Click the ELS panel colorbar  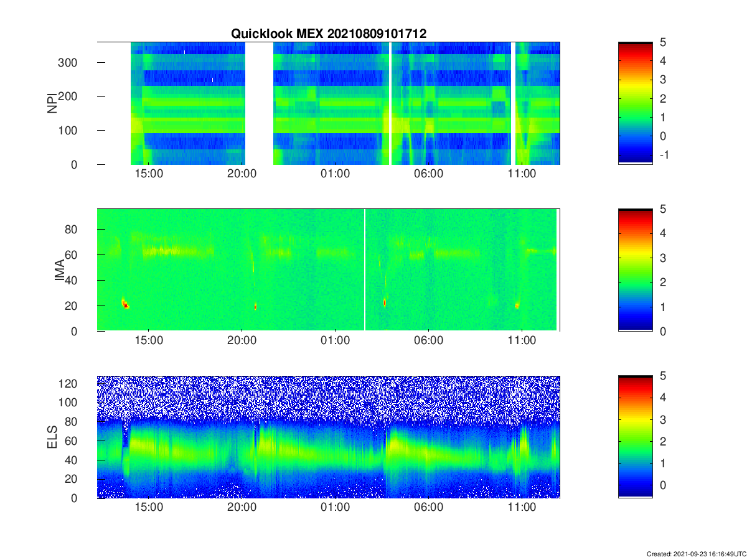pyautogui.click(x=636, y=437)
